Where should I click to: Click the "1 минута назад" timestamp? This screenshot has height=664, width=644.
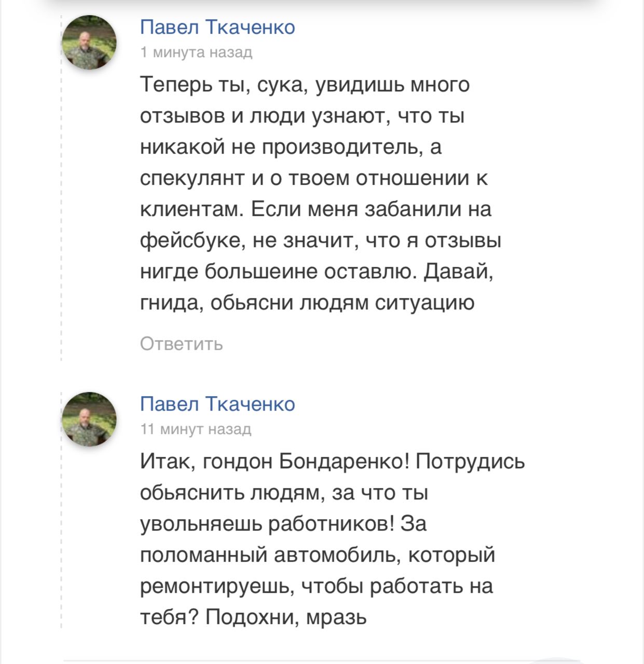[x=196, y=52]
